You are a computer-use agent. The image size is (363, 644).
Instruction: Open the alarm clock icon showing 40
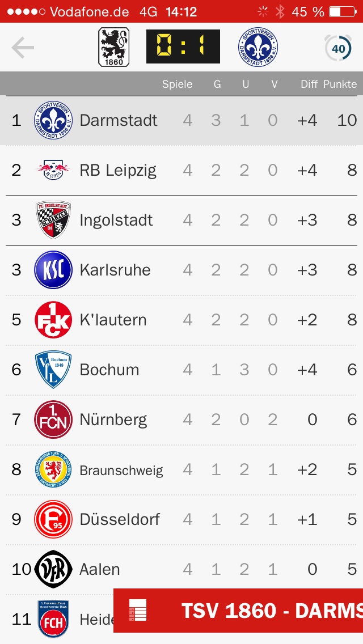pos(338,48)
